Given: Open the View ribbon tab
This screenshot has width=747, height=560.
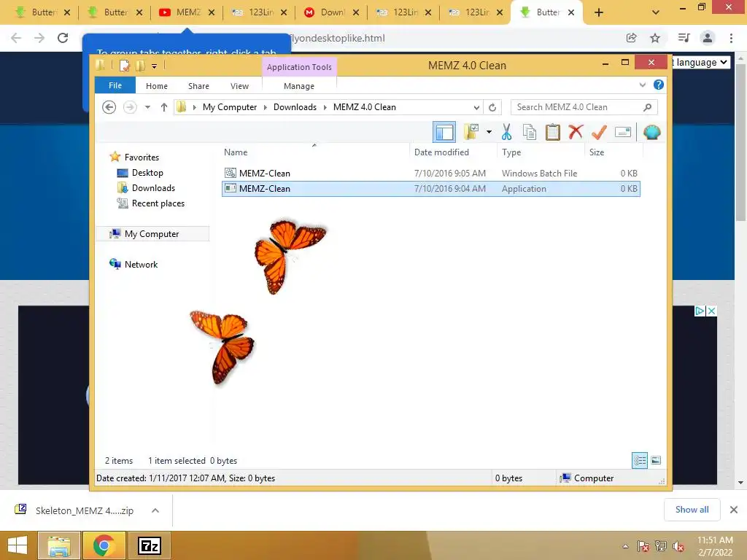Looking at the screenshot, I should [x=239, y=86].
